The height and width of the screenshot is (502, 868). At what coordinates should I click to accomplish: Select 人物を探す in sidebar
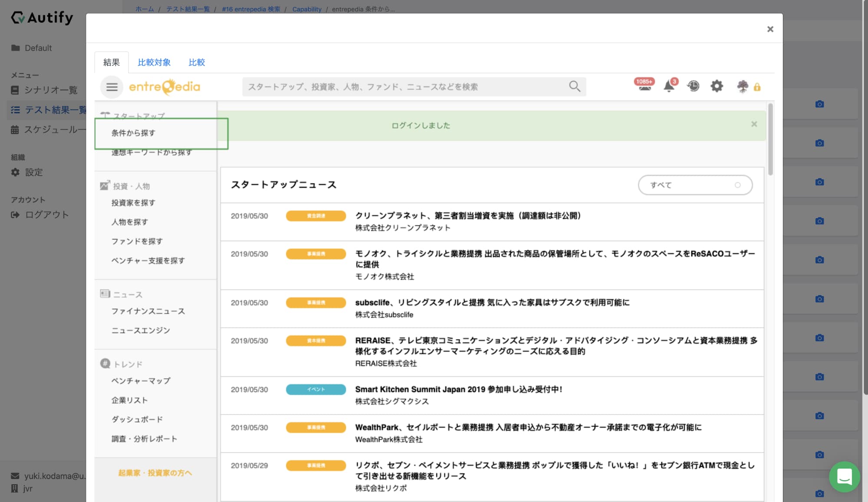coord(130,222)
